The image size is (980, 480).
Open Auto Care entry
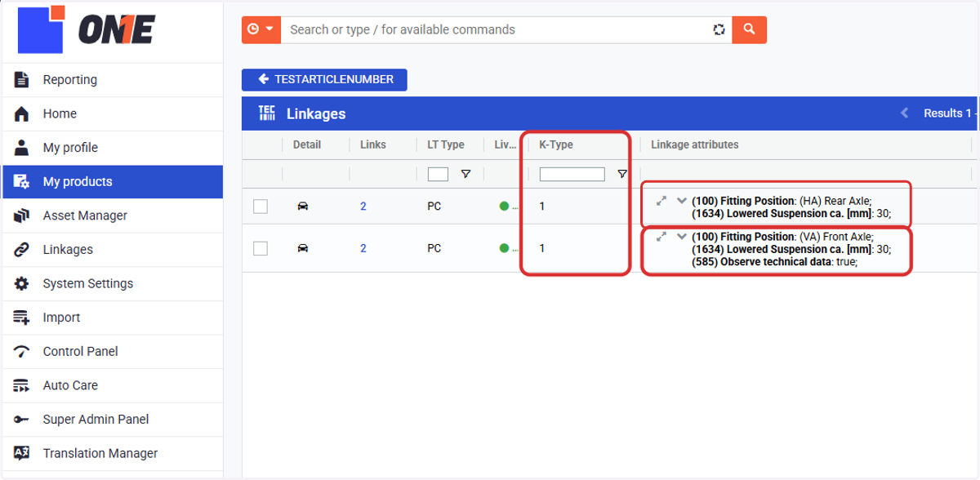coord(112,385)
